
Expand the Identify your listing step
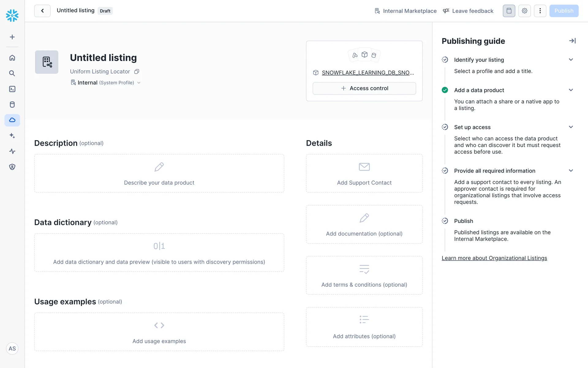tap(571, 60)
